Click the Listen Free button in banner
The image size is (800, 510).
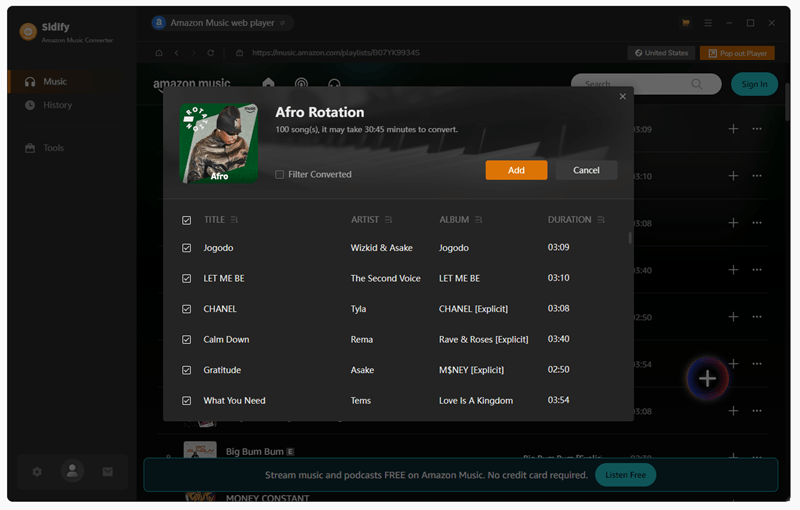[626, 475]
